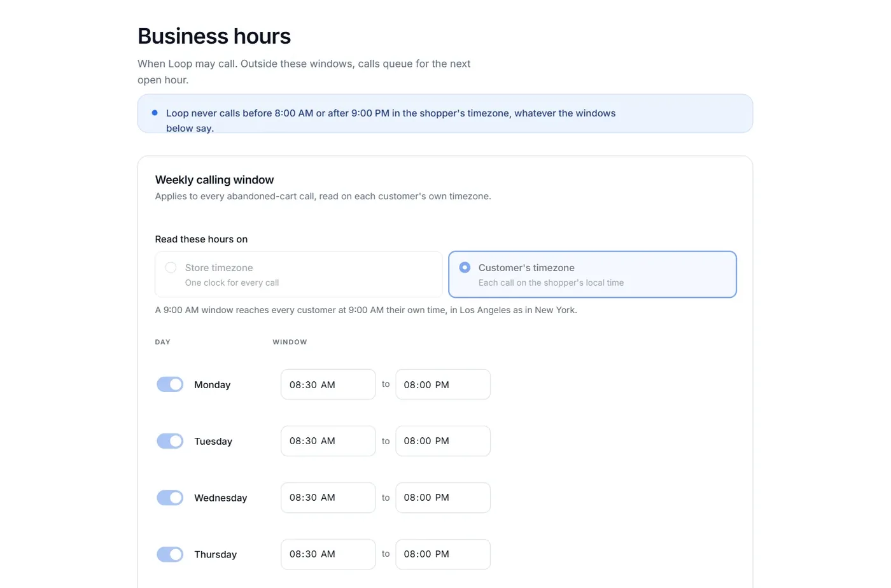Change Tuesday end time field
Image resolution: width=891 pixels, height=588 pixels.
(x=443, y=441)
